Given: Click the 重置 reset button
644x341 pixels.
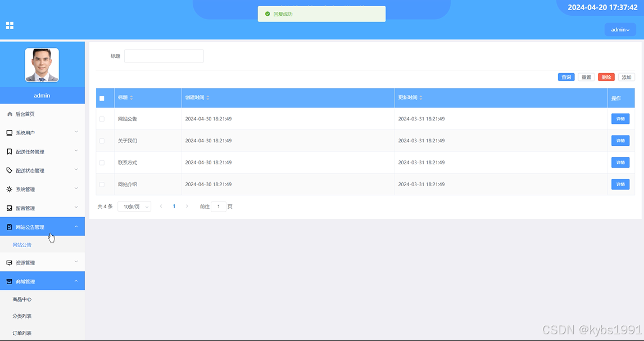Looking at the screenshot, I should click(x=586, y=77).
